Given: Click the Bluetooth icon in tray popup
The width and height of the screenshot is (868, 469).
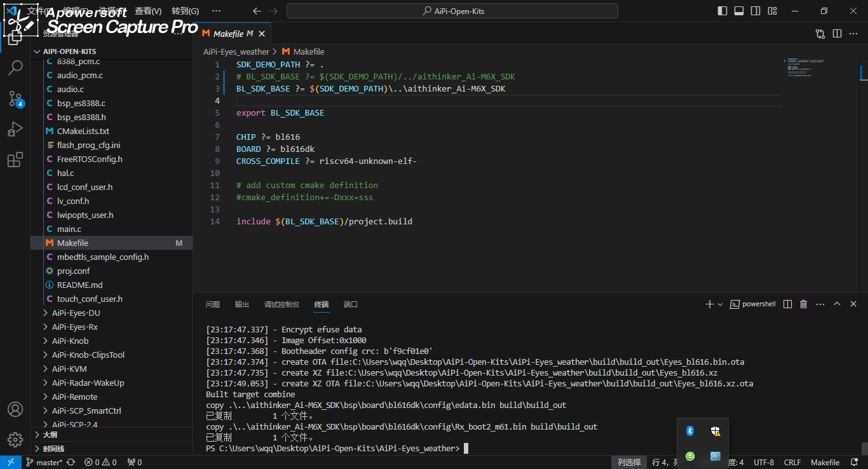Looking at the screenshot, I should click(x=690, y=431).
